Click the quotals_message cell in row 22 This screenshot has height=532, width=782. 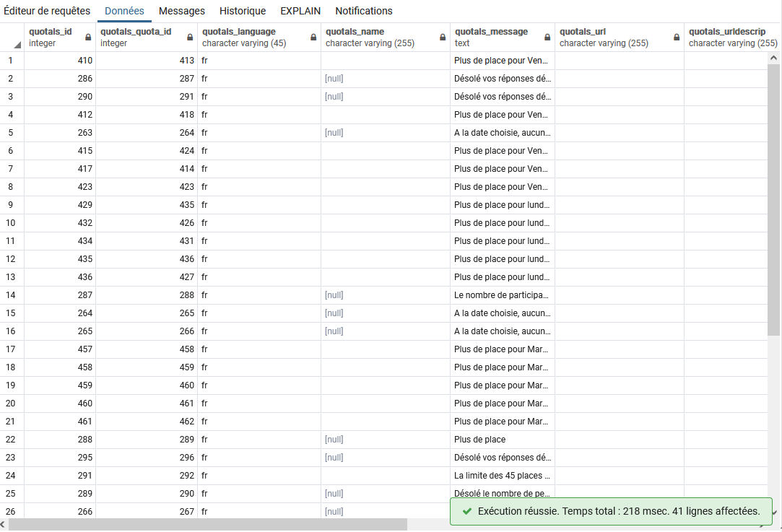point(502,440)
